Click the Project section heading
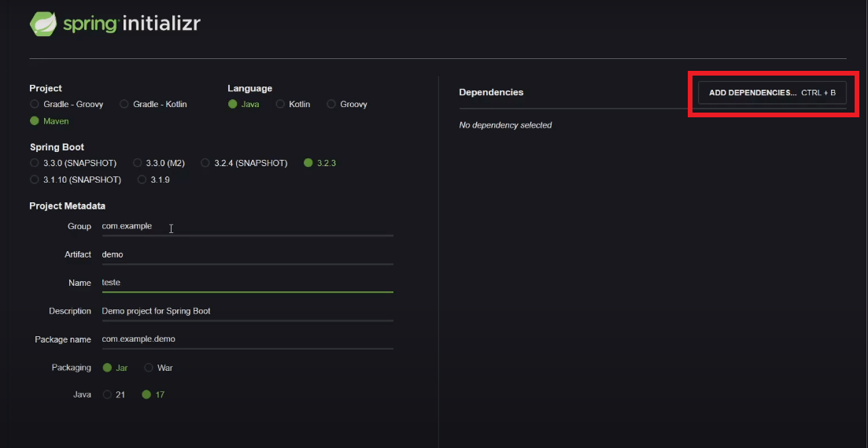Viewport: 868px width, 448px height. point(46,88)
